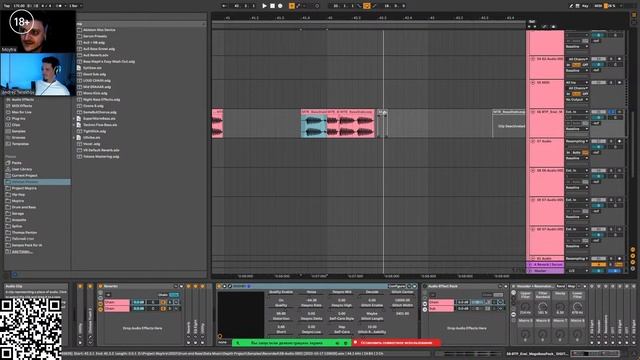Set monitor to Auto on 05 MIDI track
Image resolution: width=640 pixels, height=360 pixels.
576,94
